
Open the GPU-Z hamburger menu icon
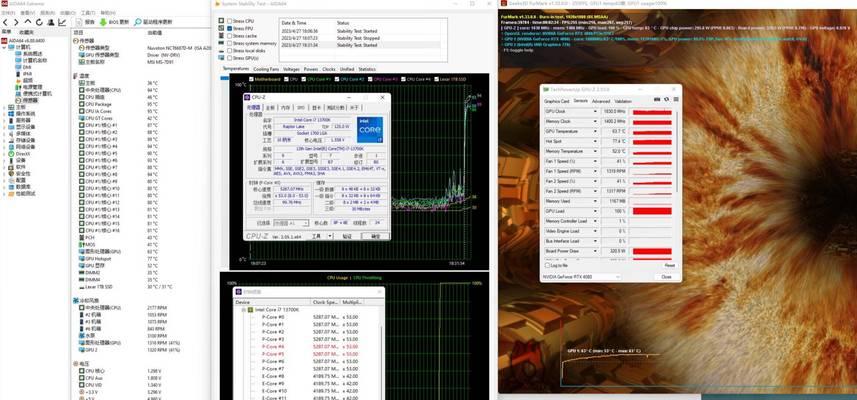[x=676, y=99]
